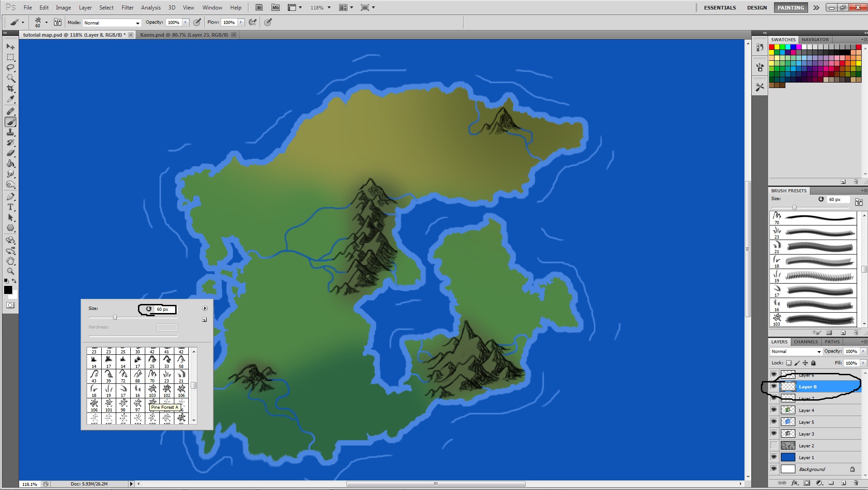This screenshot has width=868, height=490.
Task: Select the Lasso tool
Action: tap(10, 68)
